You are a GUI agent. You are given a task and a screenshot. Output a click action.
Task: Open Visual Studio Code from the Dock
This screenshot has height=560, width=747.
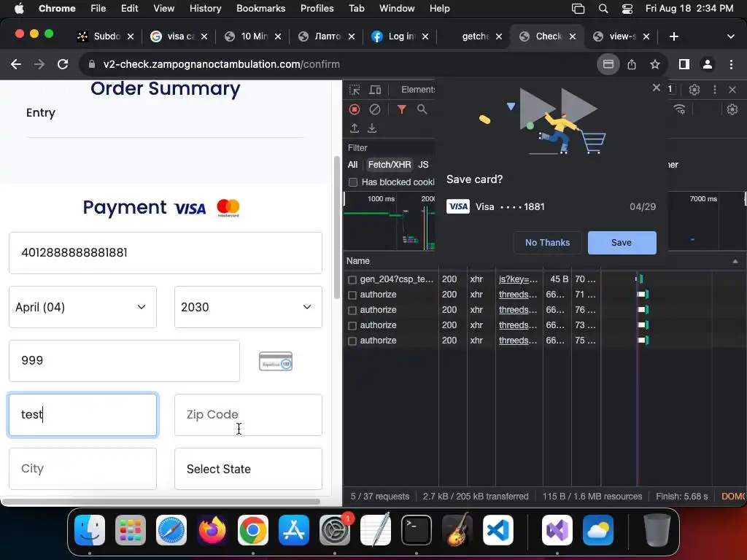498,530
